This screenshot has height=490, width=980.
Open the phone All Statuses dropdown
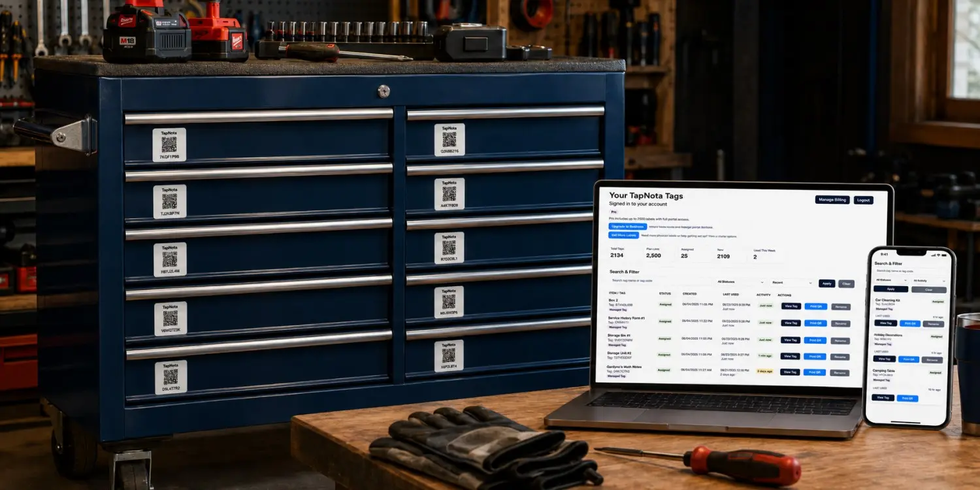891,280
